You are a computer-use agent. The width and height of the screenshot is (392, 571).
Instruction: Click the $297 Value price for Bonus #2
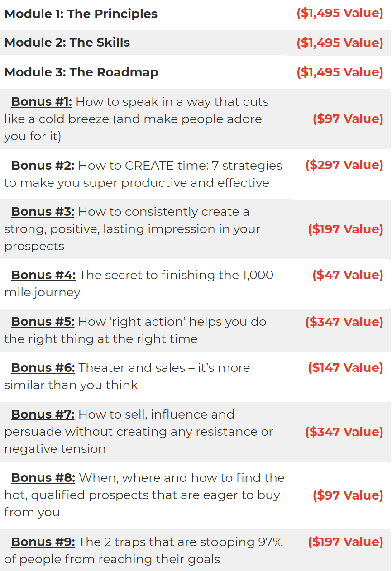click(344, 165)
